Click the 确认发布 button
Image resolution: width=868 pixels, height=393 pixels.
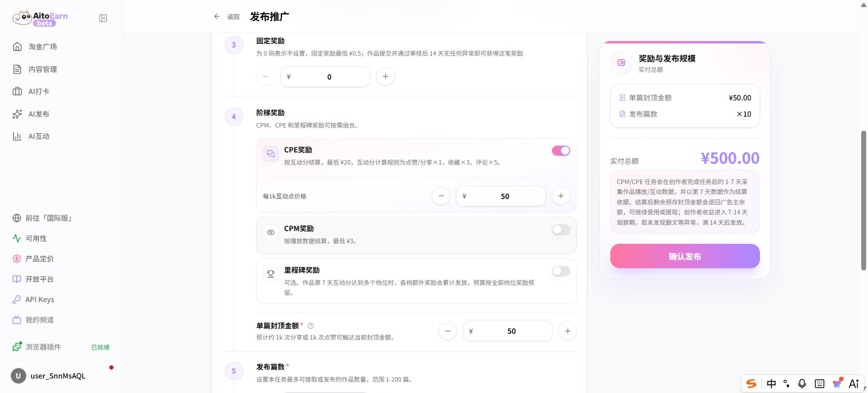pyautogui.click(x=685, y=256)
